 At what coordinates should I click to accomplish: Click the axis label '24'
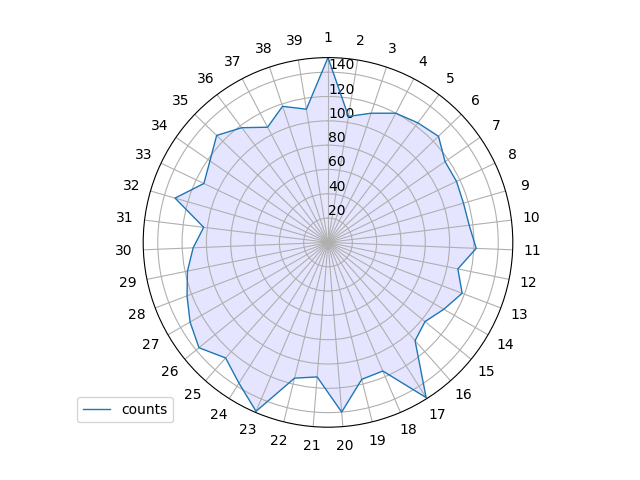(219, 414)
